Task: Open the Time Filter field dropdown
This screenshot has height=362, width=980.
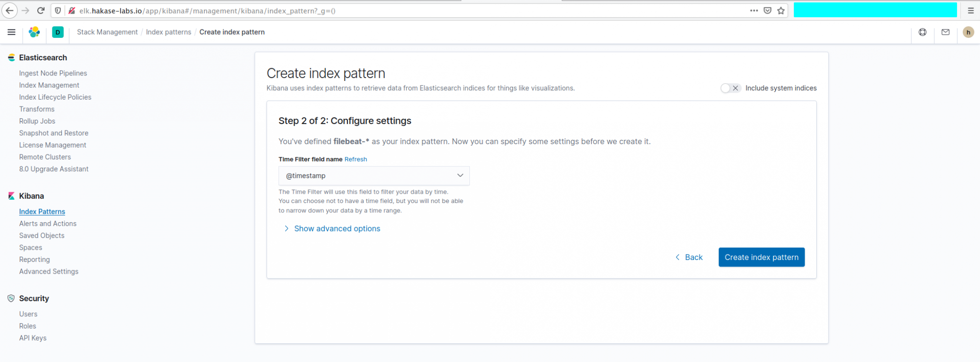Action: click(x=374, y=176)
